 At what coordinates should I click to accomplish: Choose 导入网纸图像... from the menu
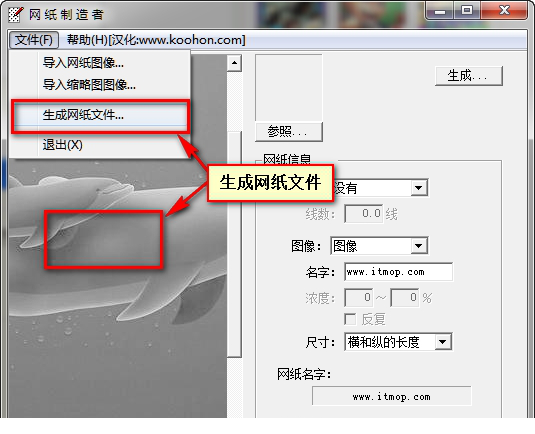point(83,63)
